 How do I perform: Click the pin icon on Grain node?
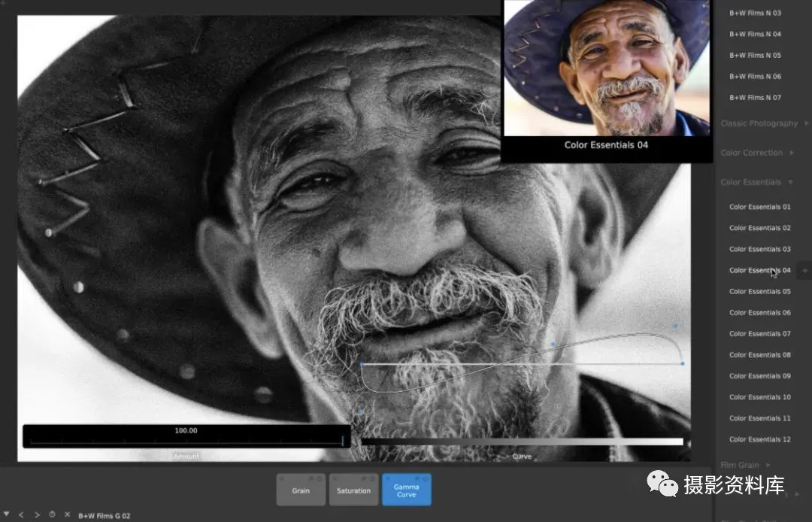click(311, 478)
